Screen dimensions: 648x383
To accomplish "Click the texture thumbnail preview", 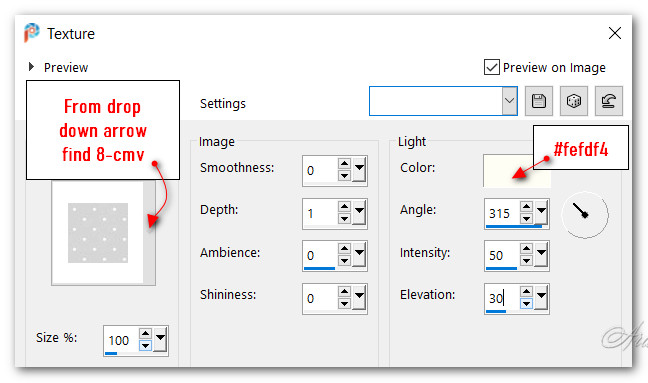I will point(98,233).
